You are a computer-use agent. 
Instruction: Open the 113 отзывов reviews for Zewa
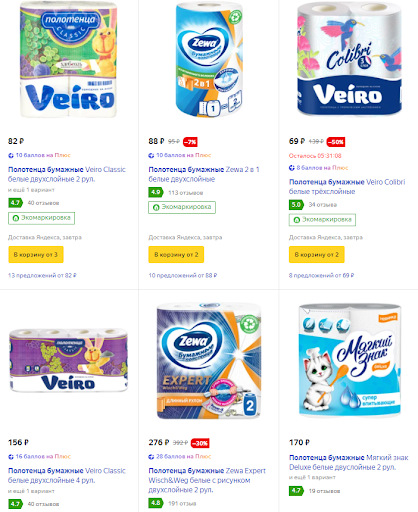pos(186,193)
